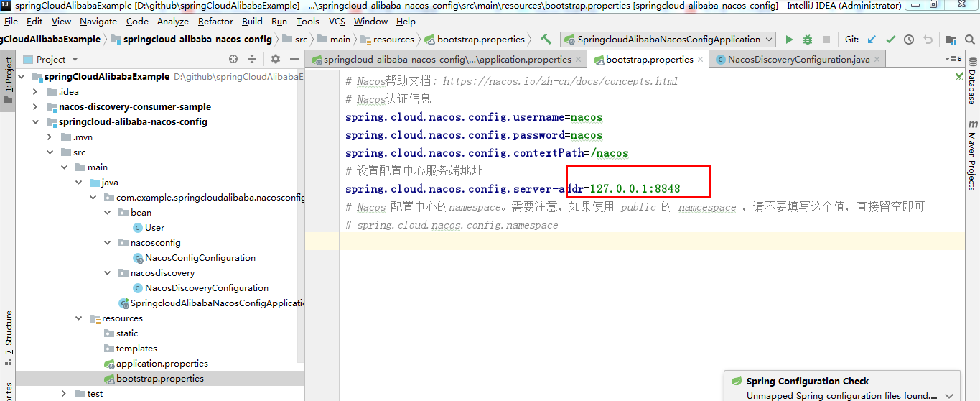Show Git history clock icon
Screen dimensions: 980x401
(x=909, y=40)
